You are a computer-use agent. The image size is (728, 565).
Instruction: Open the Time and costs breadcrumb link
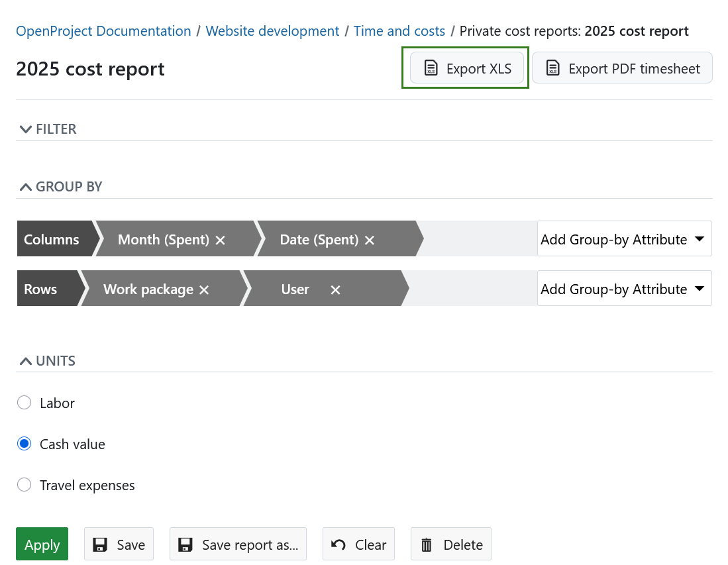tap(399, 30)
